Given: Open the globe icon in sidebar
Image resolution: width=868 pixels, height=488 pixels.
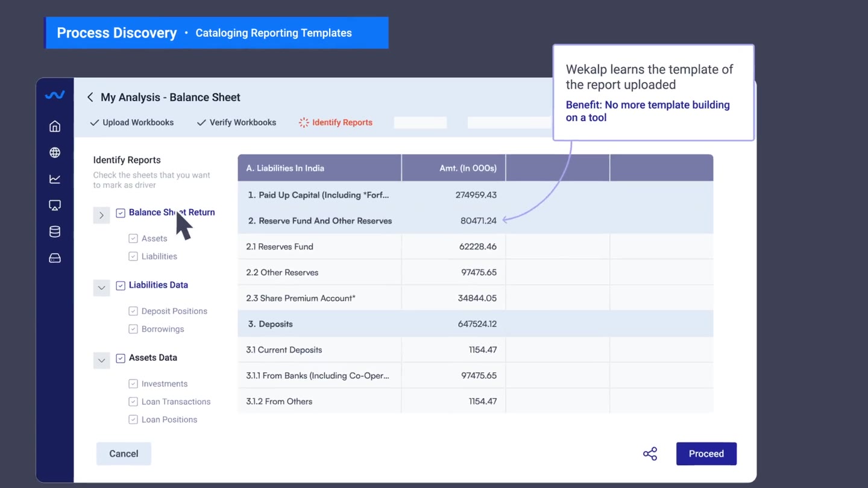Looking at the screenshot, I should click(55, 152).
